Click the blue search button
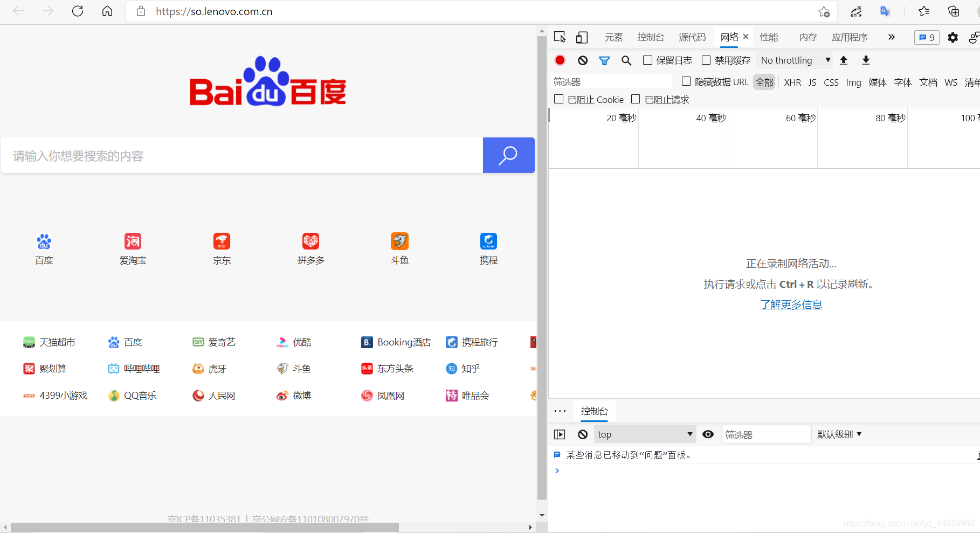 508,155
